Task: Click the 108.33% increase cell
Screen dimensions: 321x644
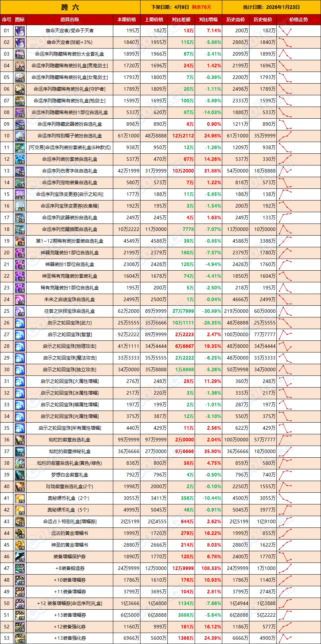Action: [x=208, y=569]
